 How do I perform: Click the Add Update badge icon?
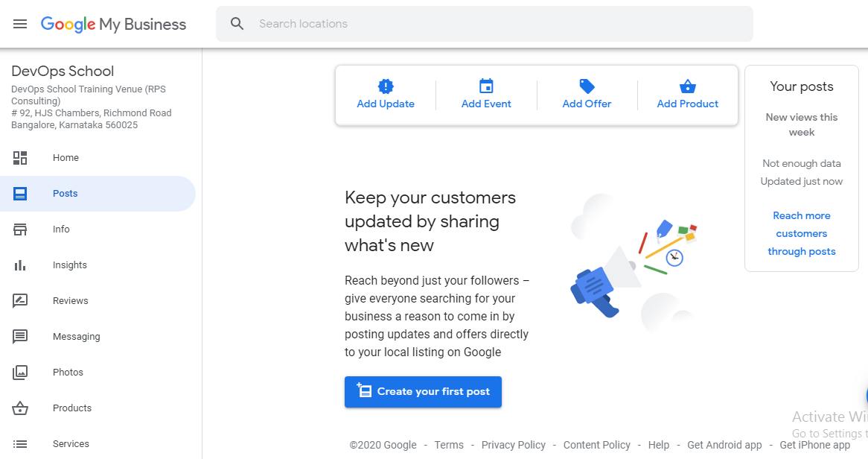pyautogui.click(x=386, y=86)
